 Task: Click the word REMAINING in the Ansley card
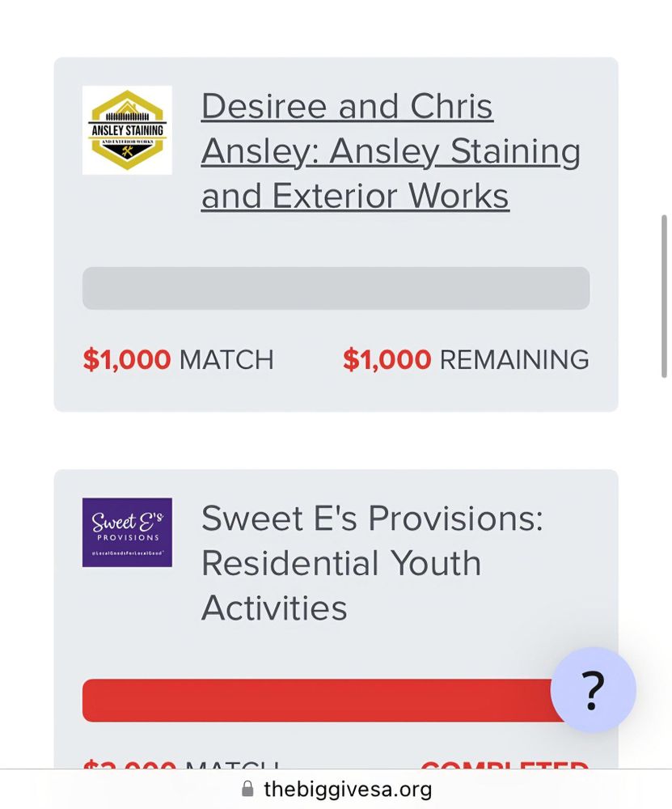click(x=514, y=360)
